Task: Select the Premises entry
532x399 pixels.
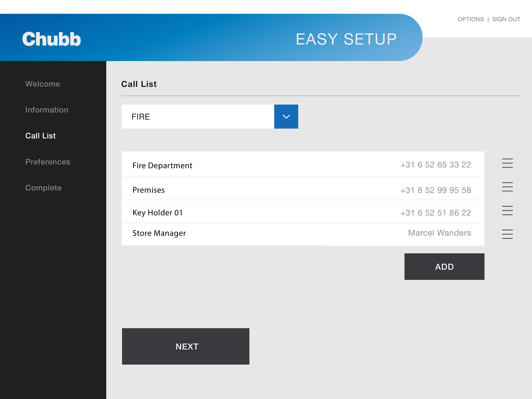Action: (x=303, y=189)
